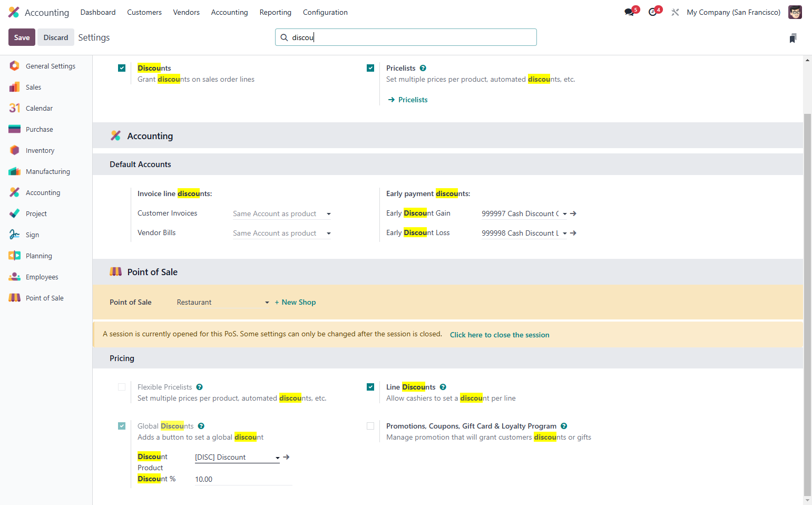
Task: Click the Accounting app logo icon
Action: coord(14,12)
